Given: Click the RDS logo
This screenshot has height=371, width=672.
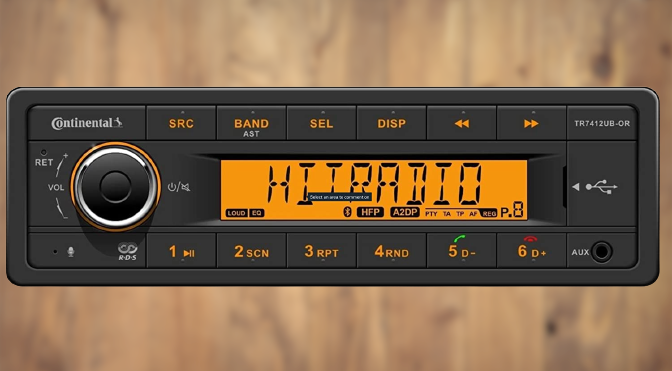Looking at the screenshot, I should [127, 251].
